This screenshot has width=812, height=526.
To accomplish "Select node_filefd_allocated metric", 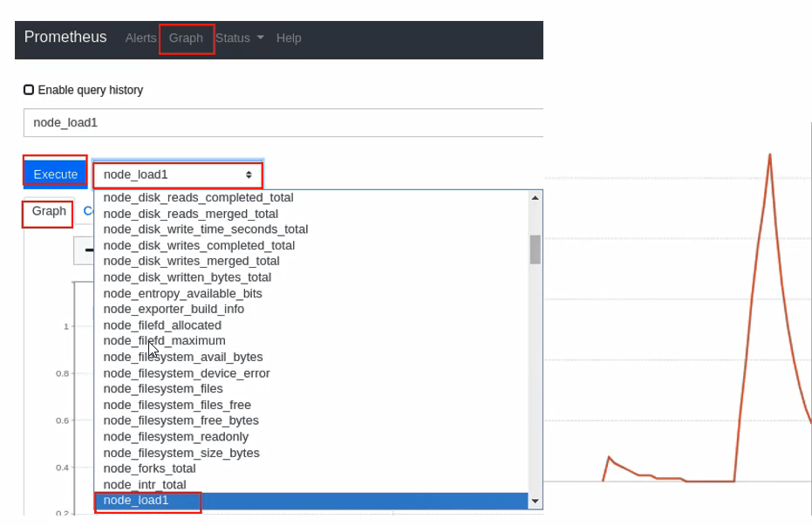I will [310, 325].
